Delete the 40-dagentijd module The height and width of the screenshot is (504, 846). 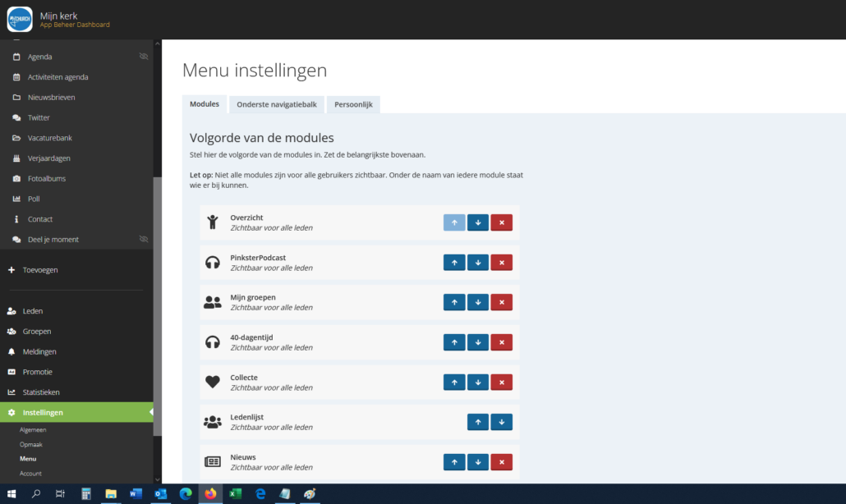501,342
